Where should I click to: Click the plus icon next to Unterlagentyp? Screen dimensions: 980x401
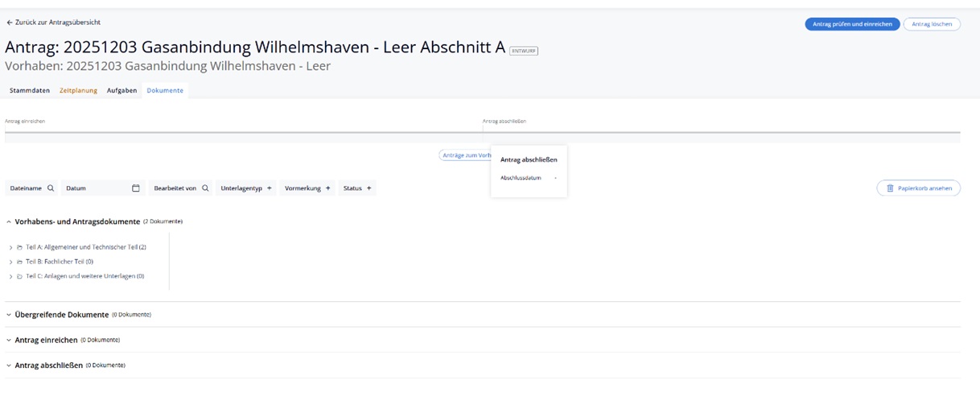pyautogui.click(x=269, y=188)
